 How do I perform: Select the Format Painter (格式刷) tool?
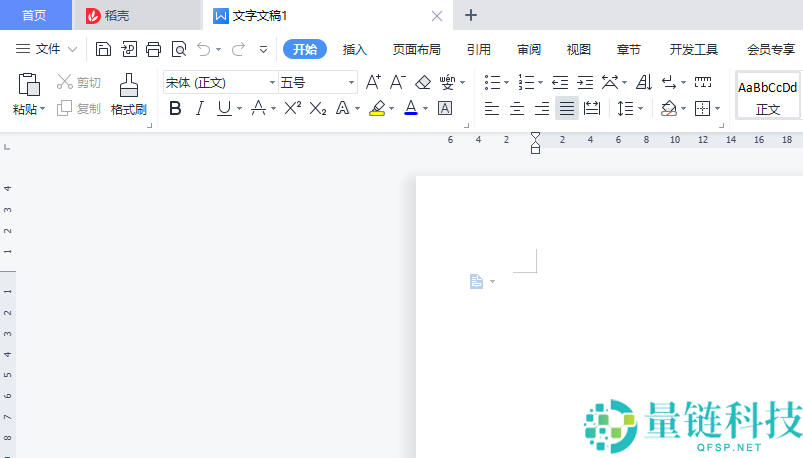[128, 95]
